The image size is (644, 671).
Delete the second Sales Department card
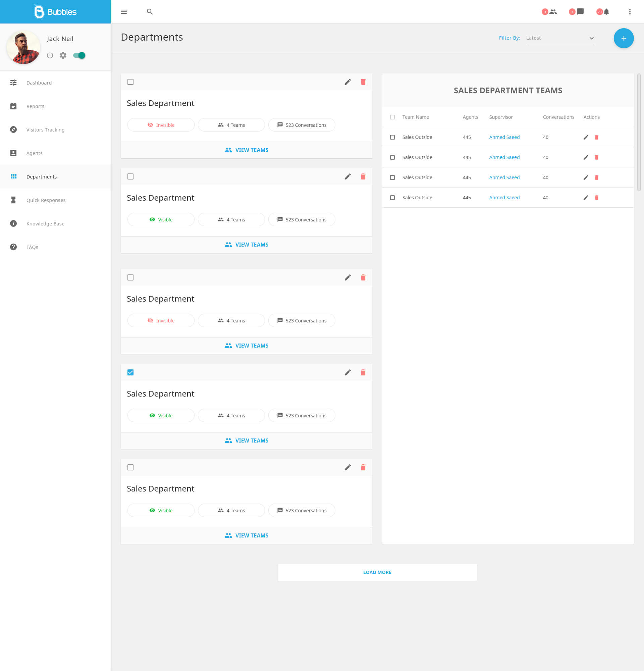tap(363, 176)
